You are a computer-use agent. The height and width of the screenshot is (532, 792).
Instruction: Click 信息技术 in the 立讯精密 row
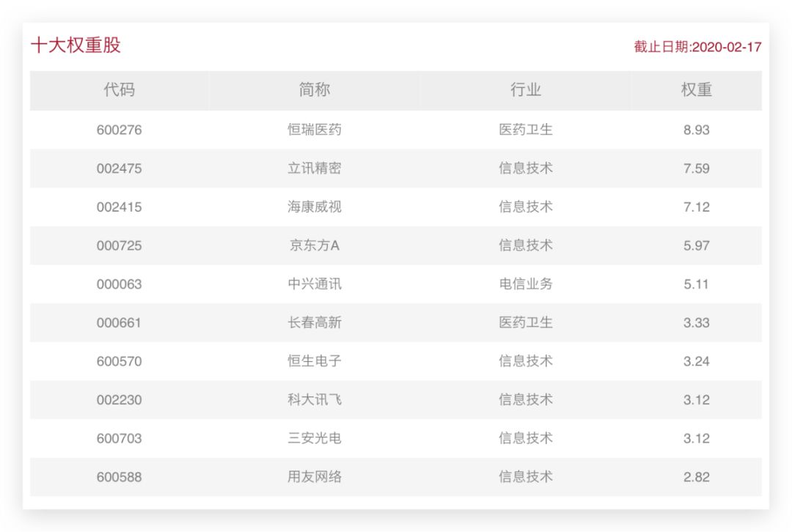525,168
